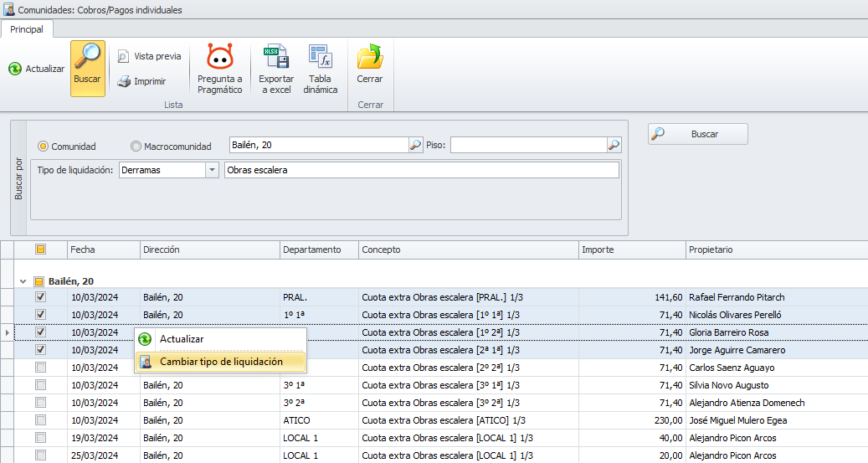Select the row indicator arrow of Gloria Barreiro row
Screen dimensions: 868x463
click(x=7, y=332)
